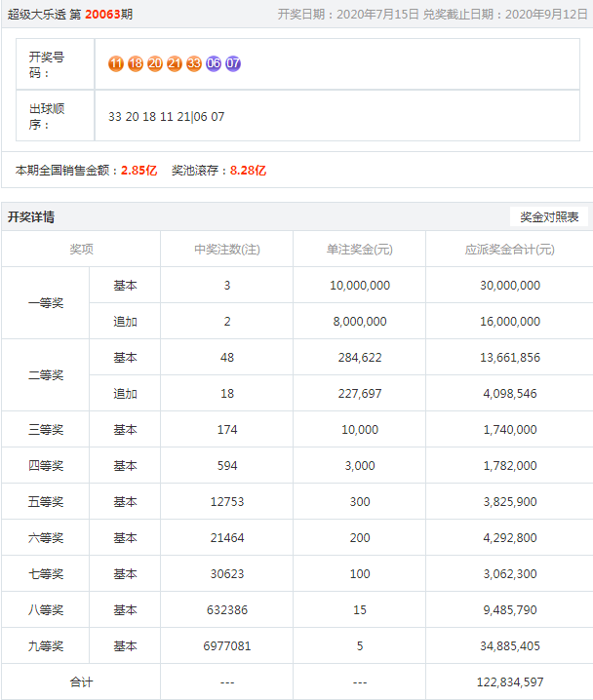Select the 一等奖 row label
The height and width of the screenshot is (700, 593).
45,303
